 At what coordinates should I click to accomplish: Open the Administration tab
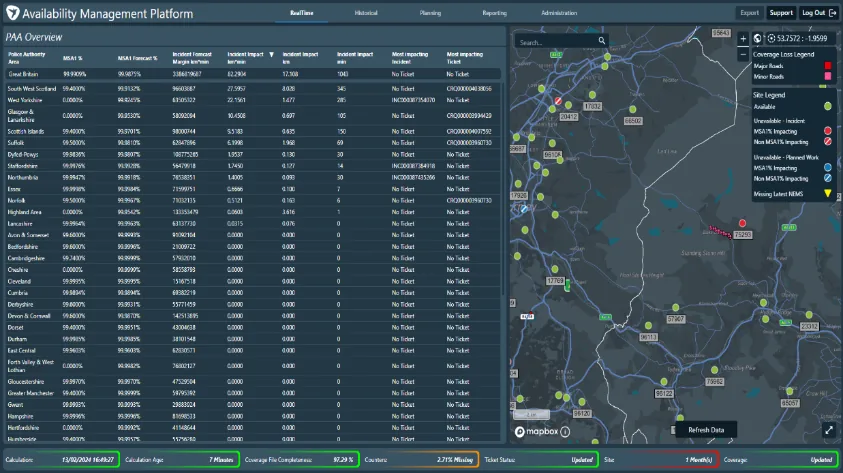click(x=559, y=13)
